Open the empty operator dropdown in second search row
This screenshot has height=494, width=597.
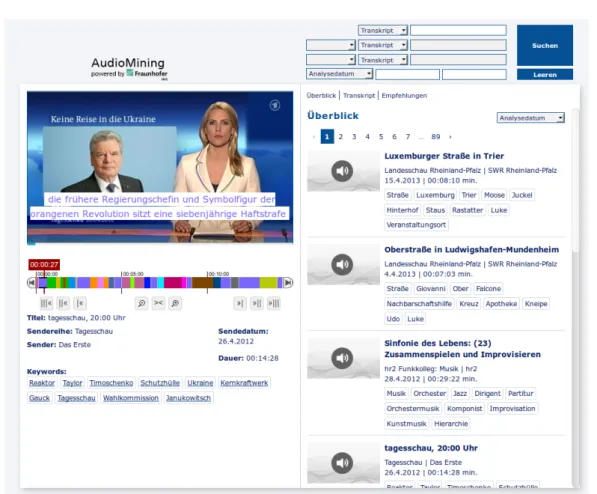click(x=331, y=45)
